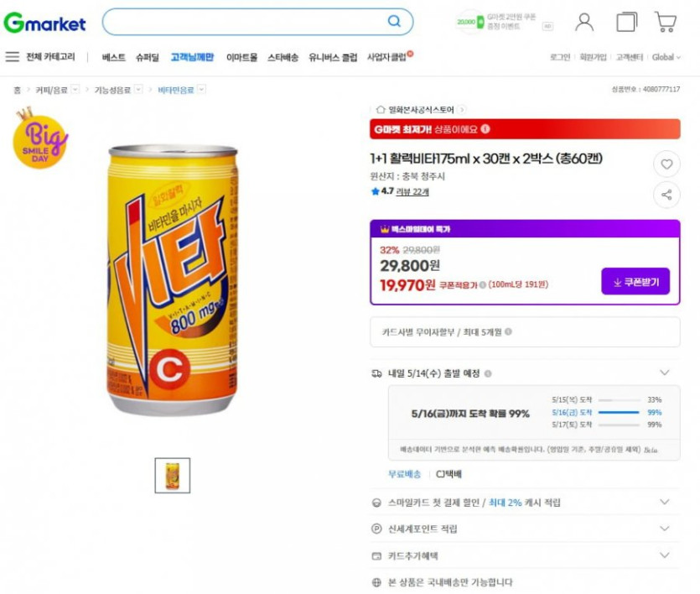This screenshot has width=700, height=594.
Task: Click the purple 쿠폰받기 button
Action: pos(633,282)
